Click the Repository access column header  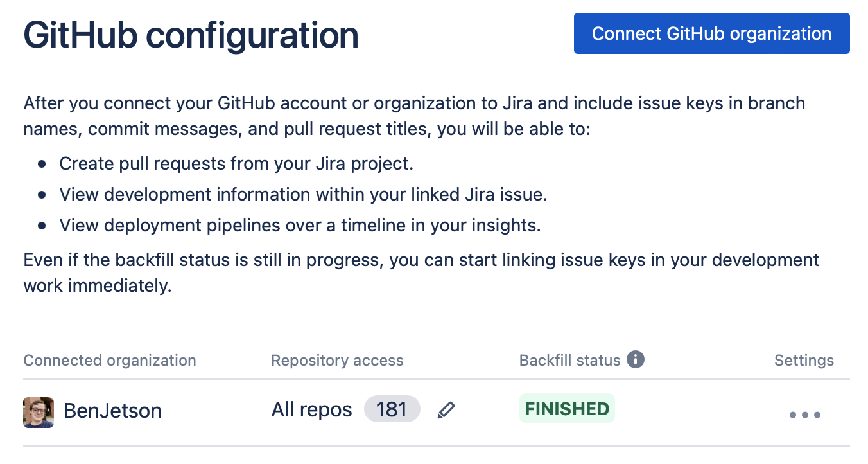point(337,360)
